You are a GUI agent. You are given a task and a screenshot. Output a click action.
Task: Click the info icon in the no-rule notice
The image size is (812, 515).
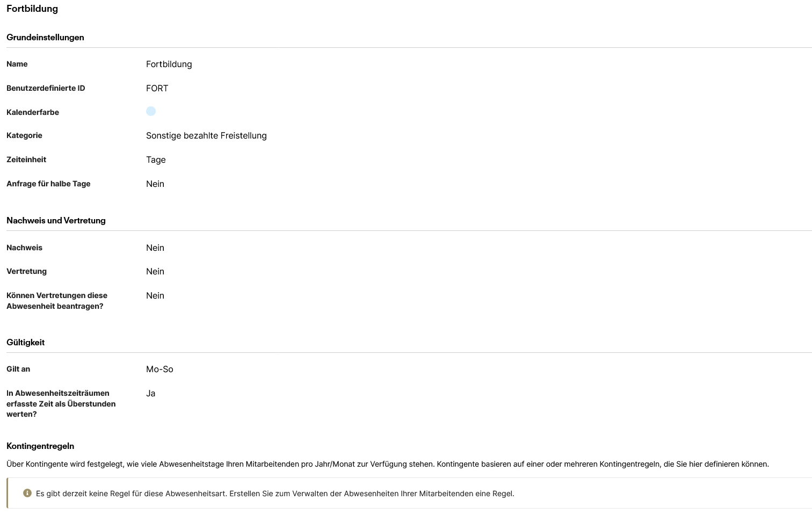coord(27,493)
